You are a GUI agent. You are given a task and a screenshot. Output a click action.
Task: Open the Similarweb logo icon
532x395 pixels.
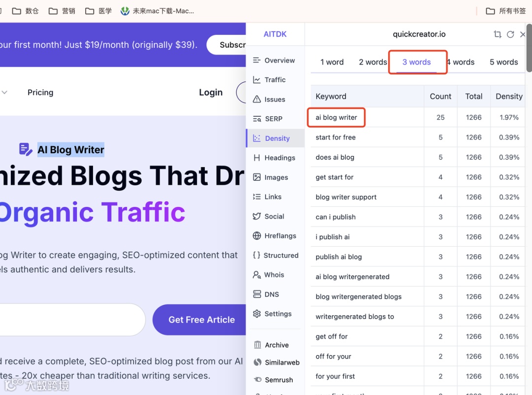(258, 362)
